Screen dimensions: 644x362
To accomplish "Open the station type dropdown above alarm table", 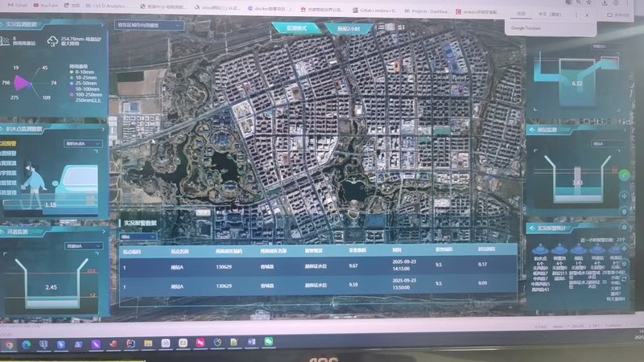I will point(138,237).
